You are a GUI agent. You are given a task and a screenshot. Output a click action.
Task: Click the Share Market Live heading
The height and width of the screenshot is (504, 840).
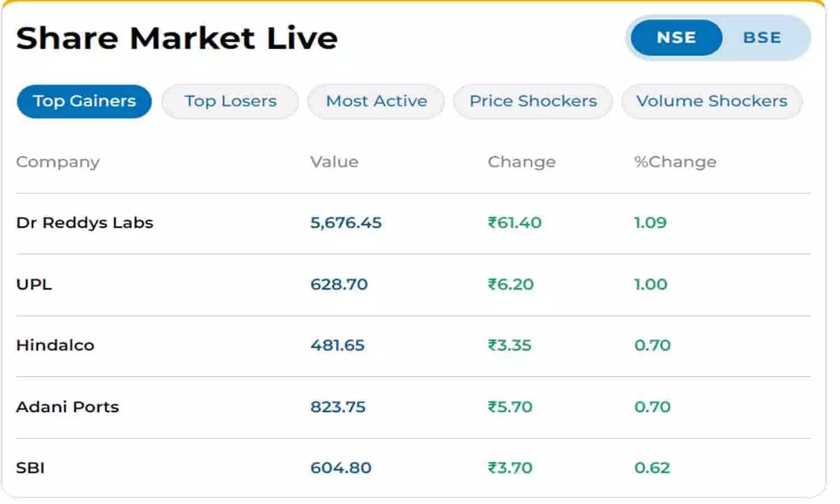pos(177,38)
